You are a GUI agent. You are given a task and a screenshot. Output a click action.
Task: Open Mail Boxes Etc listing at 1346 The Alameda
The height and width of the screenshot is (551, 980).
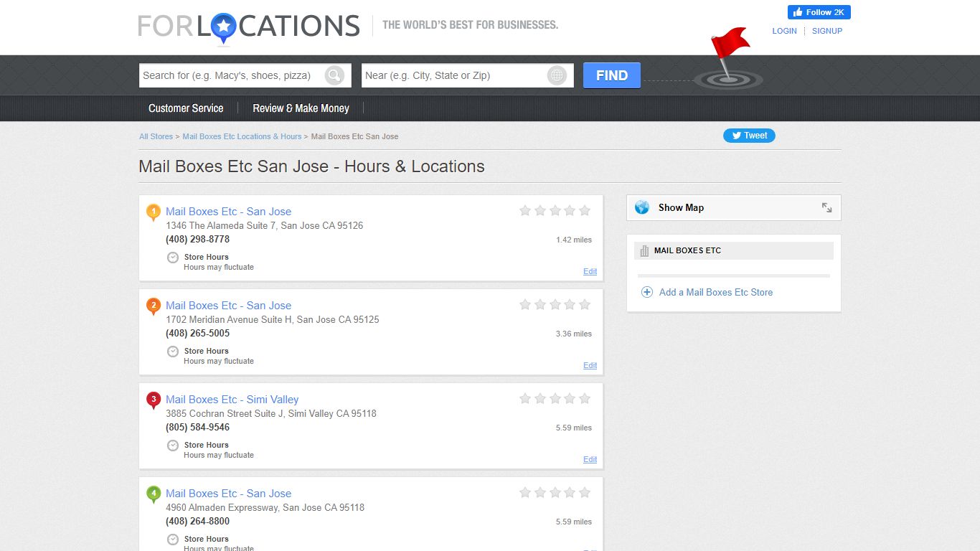(x=228, y=212)
